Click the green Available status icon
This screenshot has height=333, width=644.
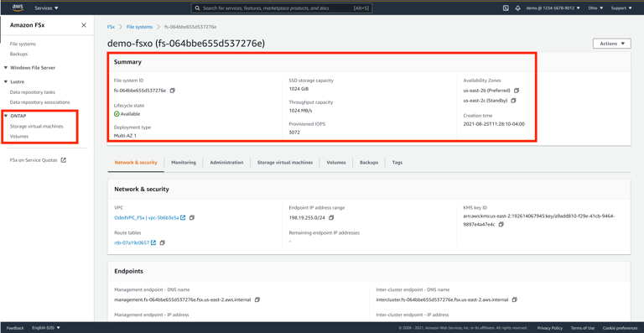pyautogui.click(x=117, y=114)
